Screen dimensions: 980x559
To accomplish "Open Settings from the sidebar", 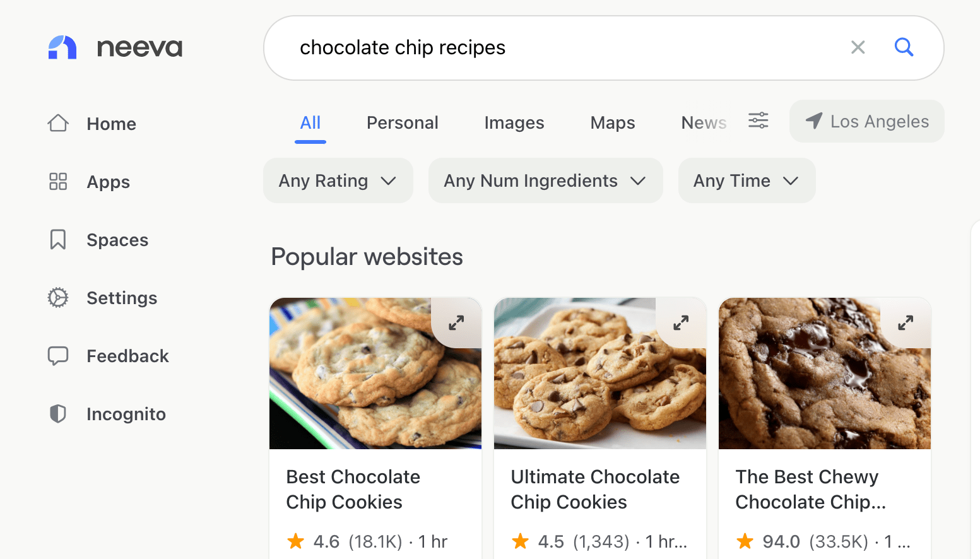I will click(x=103, y=298).
